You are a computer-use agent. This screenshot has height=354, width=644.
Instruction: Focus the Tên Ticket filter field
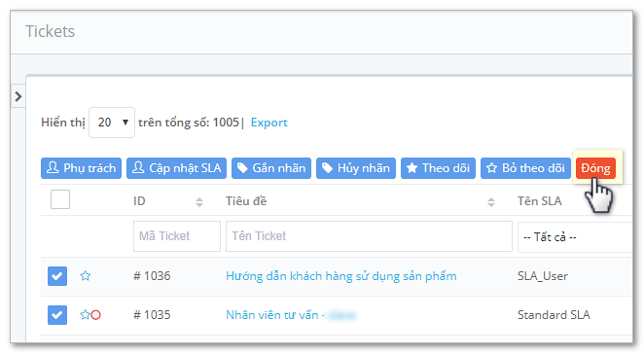coord(369,236)
